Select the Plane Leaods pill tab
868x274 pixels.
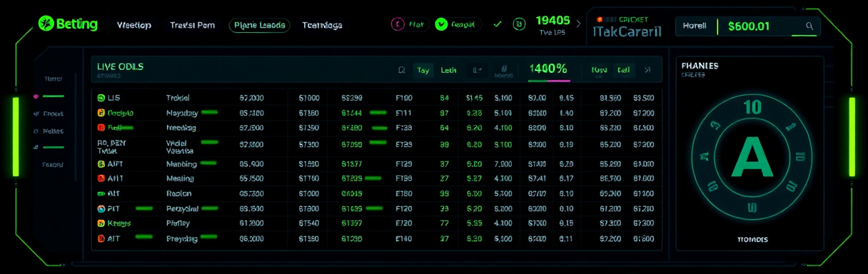pyautogui.click(x=259, y=25)
